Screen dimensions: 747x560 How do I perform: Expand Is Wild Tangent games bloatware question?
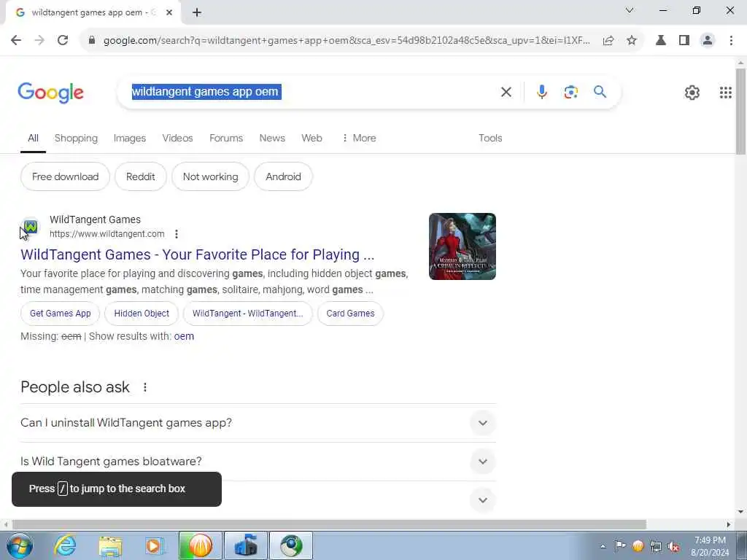258,462
